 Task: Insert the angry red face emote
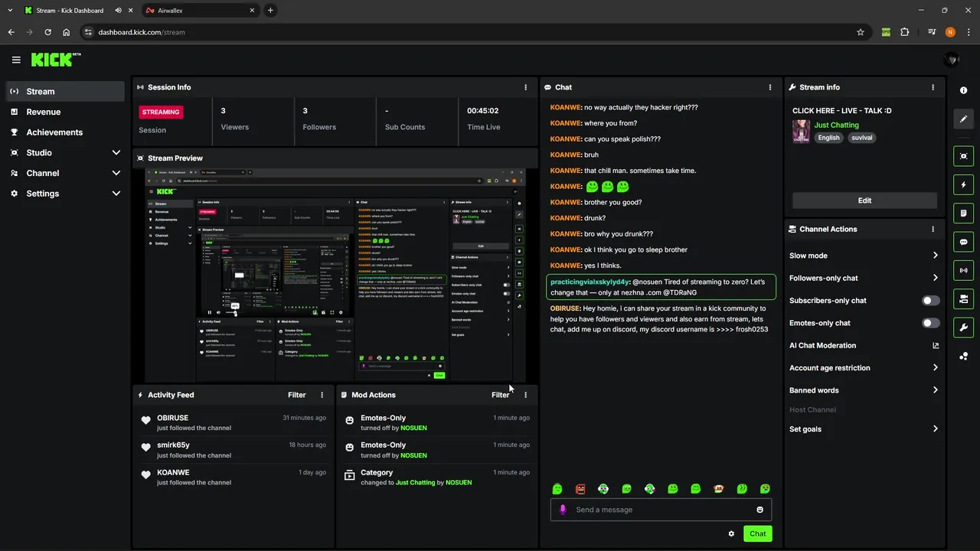click(580, 489)
